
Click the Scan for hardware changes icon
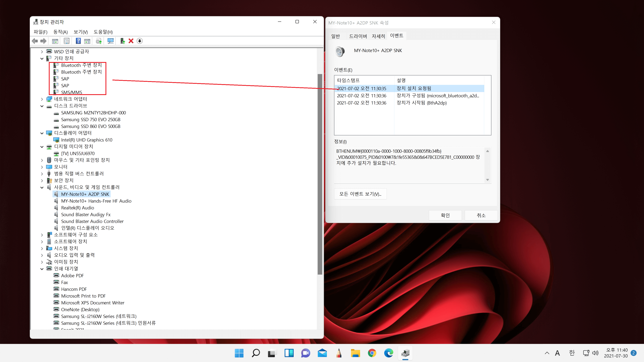tap(111, 41)
